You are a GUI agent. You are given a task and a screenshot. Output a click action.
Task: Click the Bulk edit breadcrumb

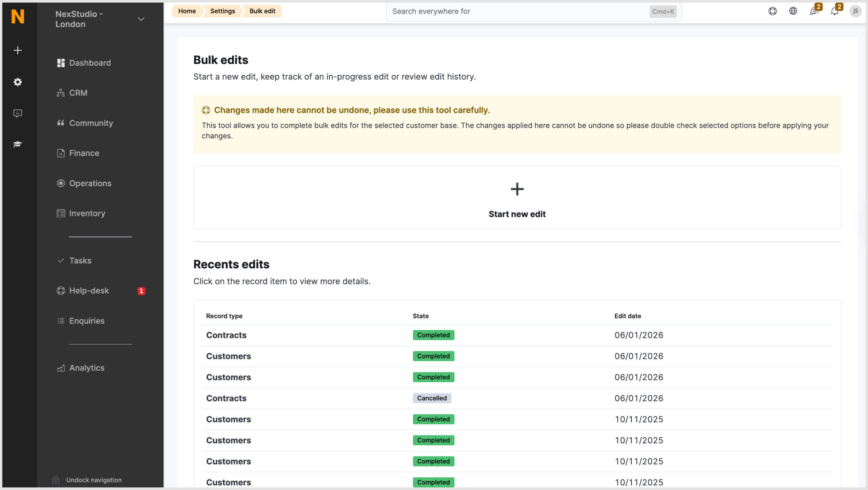coord(262,11)
